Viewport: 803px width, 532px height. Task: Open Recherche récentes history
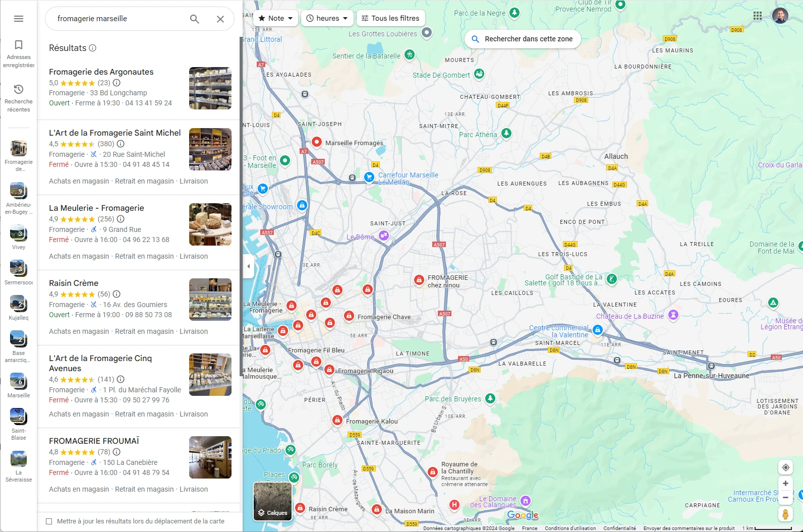pyautogui.click(x=19, y=98)
